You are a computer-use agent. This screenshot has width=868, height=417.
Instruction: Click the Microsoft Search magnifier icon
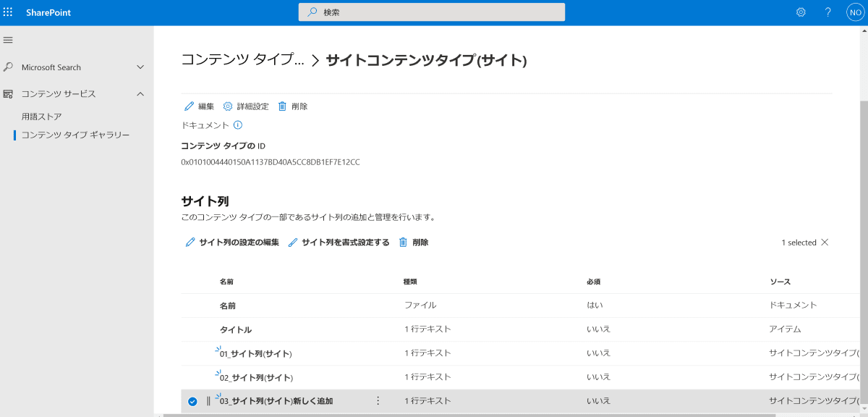pos(8,67)
